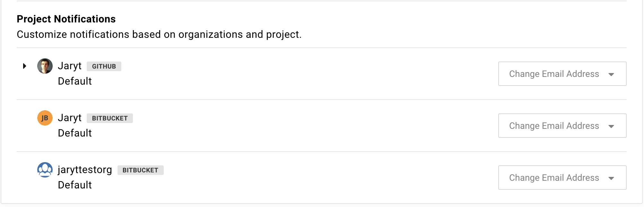This screenshot has width=644, height=207.
Task: Expand the Jaryt GitHub notification settings
Action: click(x=25, y=66)
